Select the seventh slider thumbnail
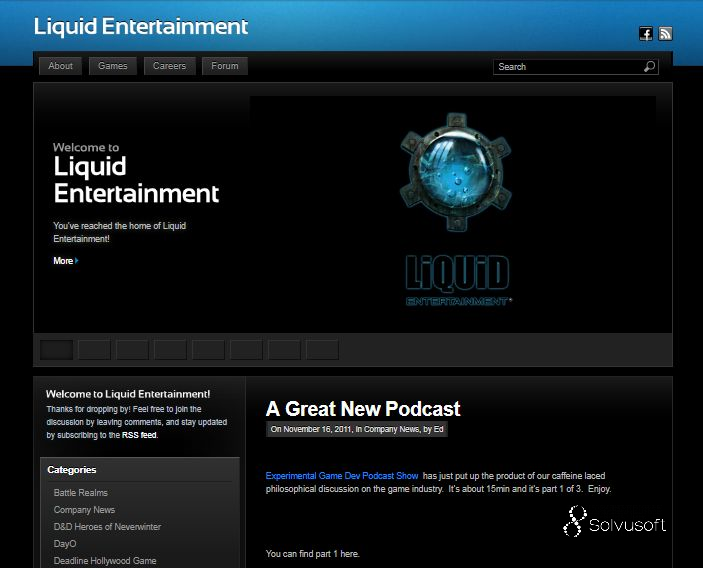Viewport: 703px width, 568px height. [284, 350]
